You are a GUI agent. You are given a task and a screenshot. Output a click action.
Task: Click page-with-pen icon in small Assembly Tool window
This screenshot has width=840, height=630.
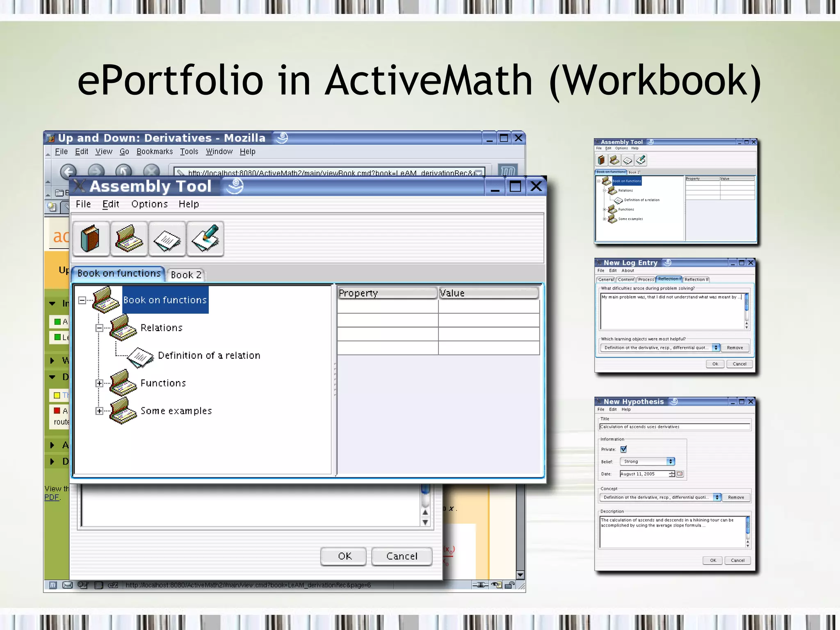click(x=641, y=160)
